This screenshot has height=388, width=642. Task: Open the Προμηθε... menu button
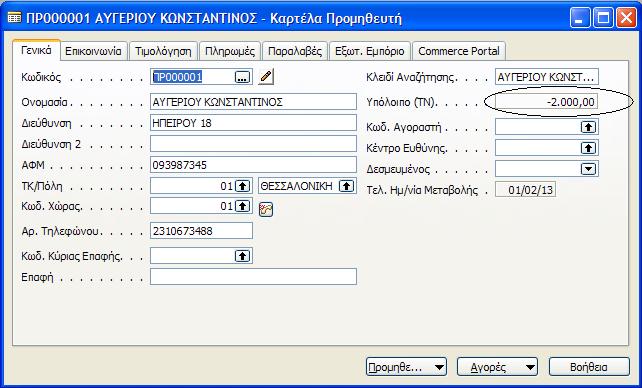[x=406, y=367]
